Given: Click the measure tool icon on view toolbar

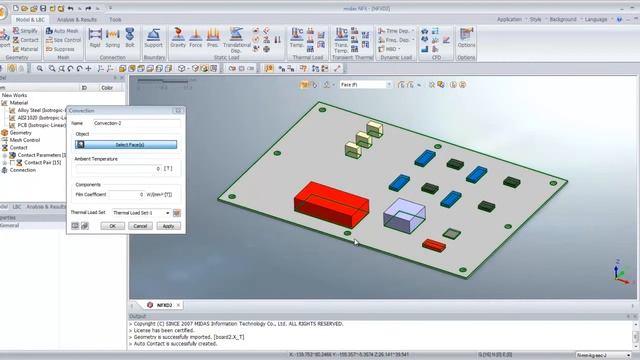Looking at the screenshot, I should point(337,69).
